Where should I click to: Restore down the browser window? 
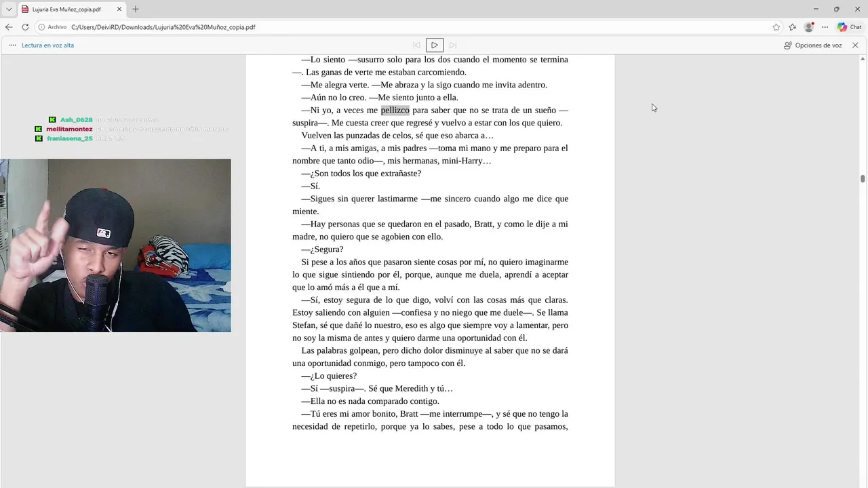[836, 9]
